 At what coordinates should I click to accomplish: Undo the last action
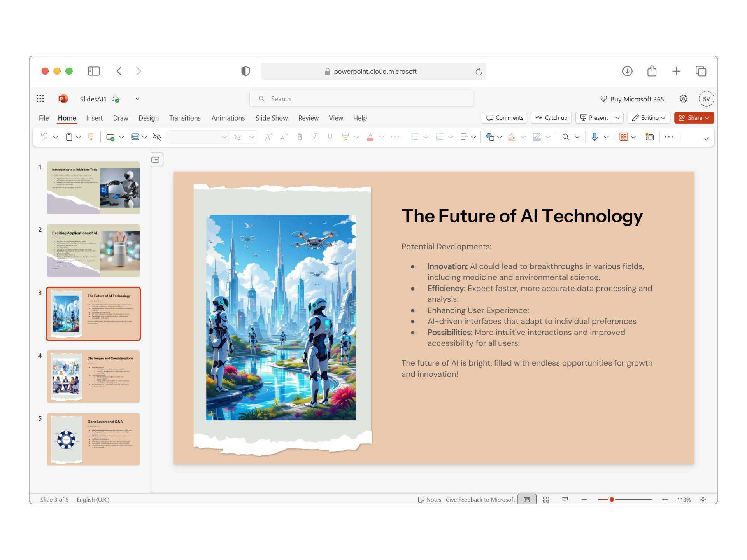point(44,137)
